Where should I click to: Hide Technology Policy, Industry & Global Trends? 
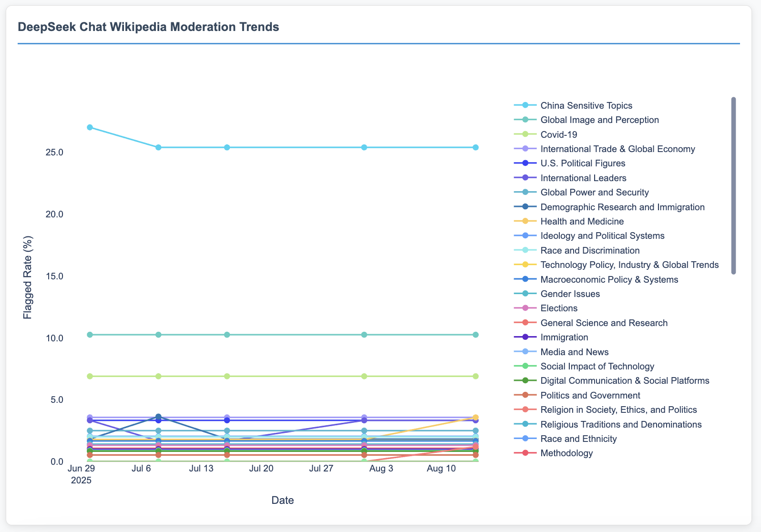pyautogui.click(x=617, y=265)
